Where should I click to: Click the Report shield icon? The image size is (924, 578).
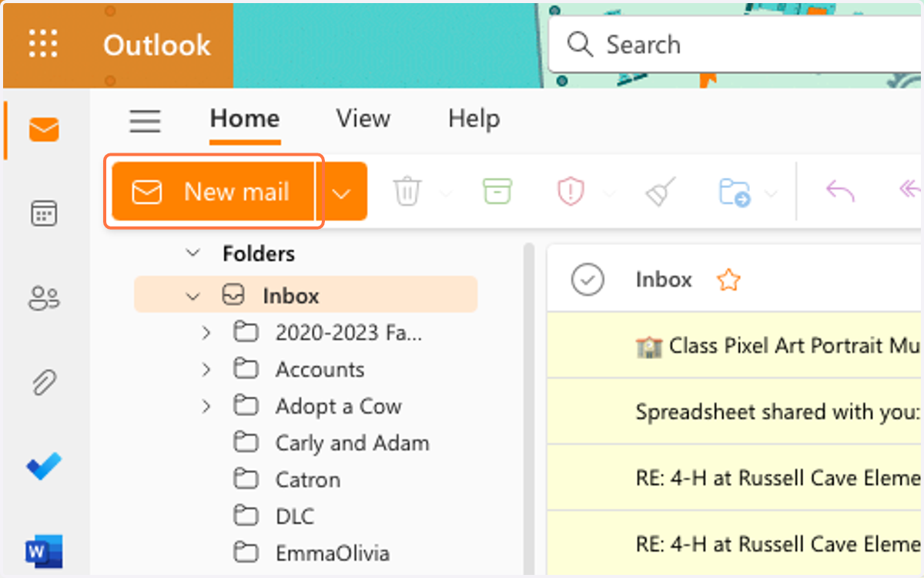(x=571, y=192)
